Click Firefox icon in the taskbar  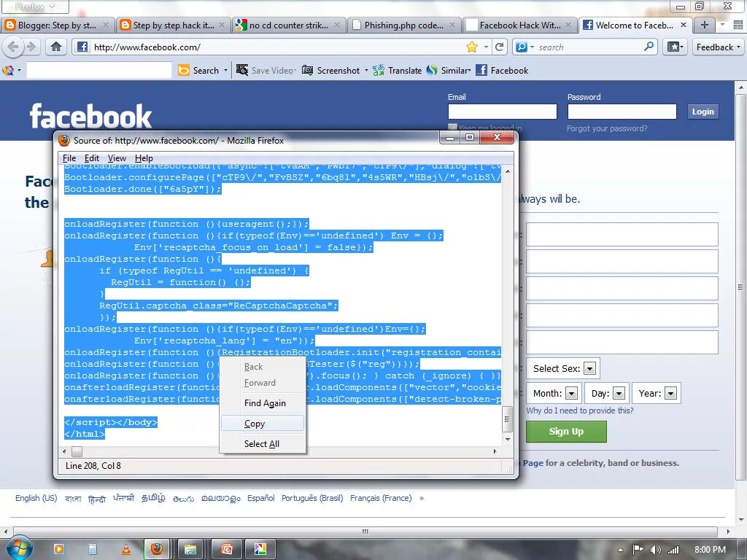[157, 549]
